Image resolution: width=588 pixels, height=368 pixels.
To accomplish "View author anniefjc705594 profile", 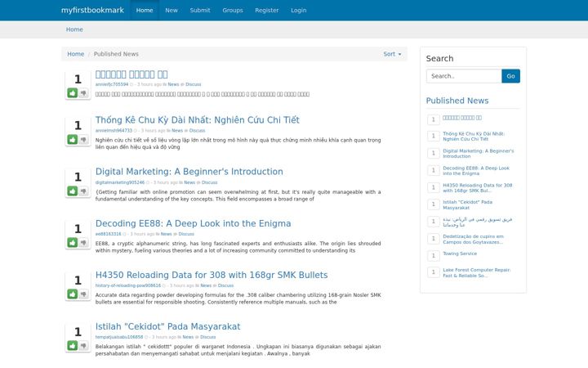I will (112, 84).
